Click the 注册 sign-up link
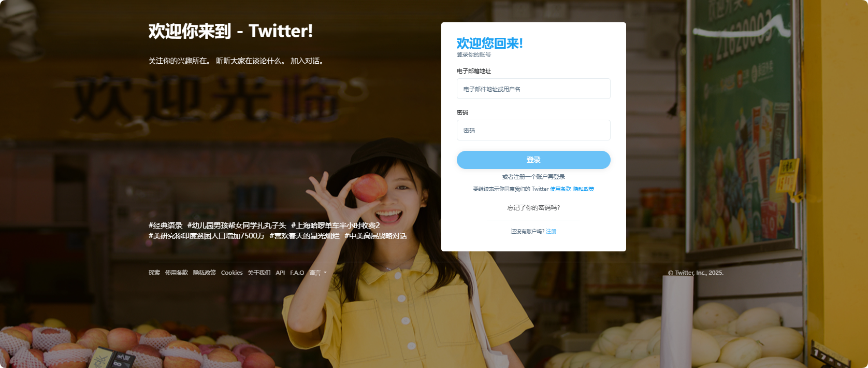 coord(551,232)
